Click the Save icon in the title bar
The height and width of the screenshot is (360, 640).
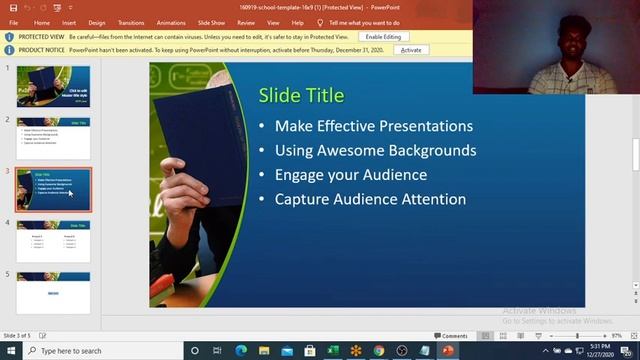[x=13, y=8]
